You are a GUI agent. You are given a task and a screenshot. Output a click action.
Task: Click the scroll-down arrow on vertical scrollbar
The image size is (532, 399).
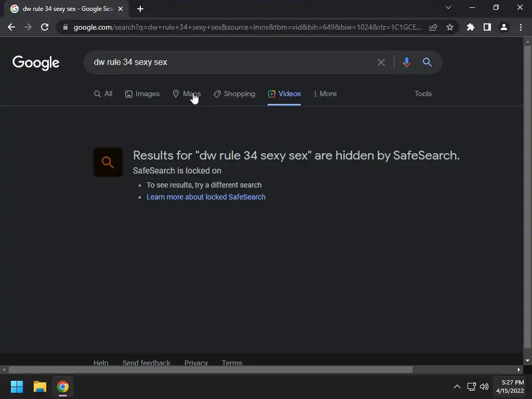point(527,361)
